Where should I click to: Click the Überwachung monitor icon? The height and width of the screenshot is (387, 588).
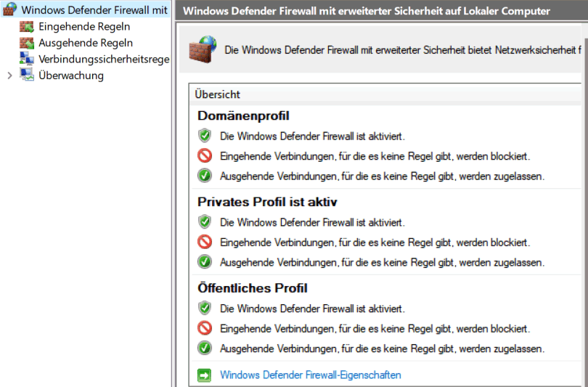27,75
